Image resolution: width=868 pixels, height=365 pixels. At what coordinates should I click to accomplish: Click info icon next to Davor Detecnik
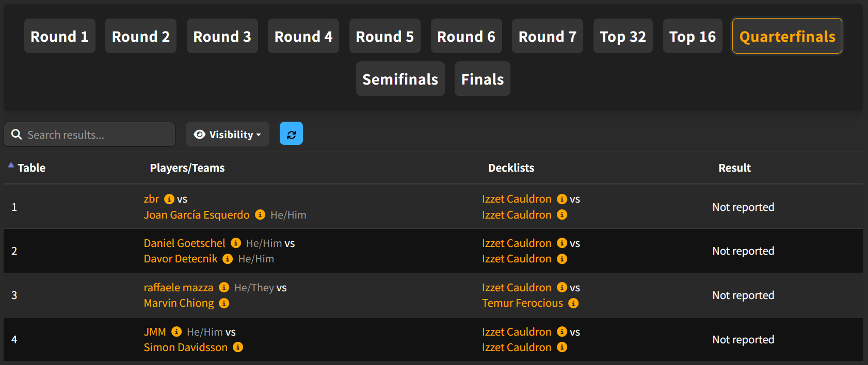(228, 259)
